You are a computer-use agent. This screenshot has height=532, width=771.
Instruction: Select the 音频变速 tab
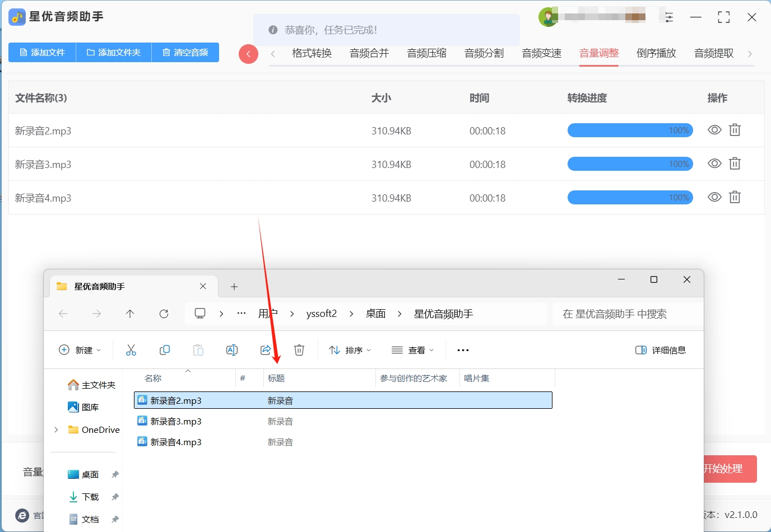(x=542, y=53)
